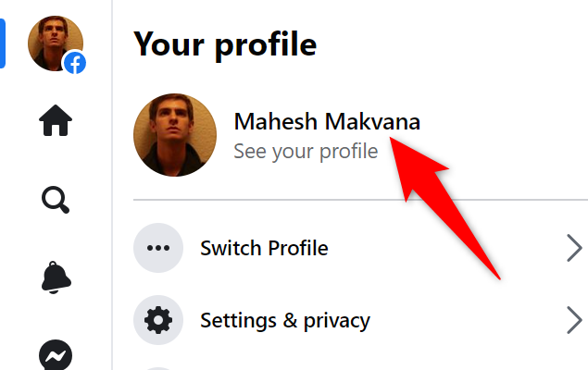
Task: Click the divider line under profile
Action: [x=360, y=199]
